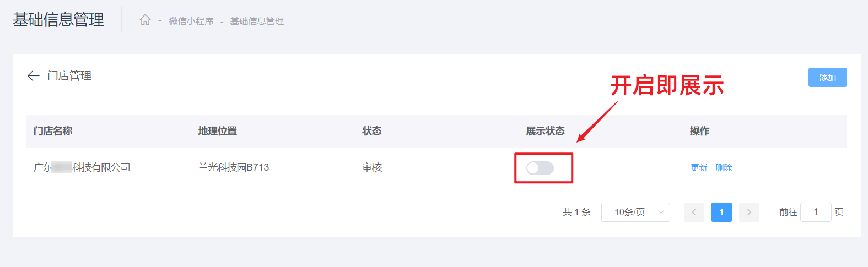
Task: Go to previous page arrow
Action: [694, 212]
